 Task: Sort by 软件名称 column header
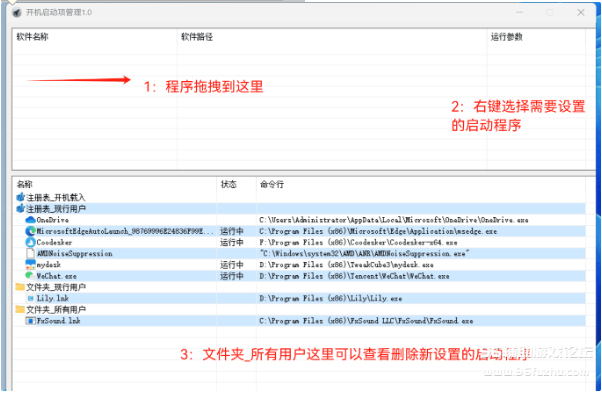[x=32, y=37]
